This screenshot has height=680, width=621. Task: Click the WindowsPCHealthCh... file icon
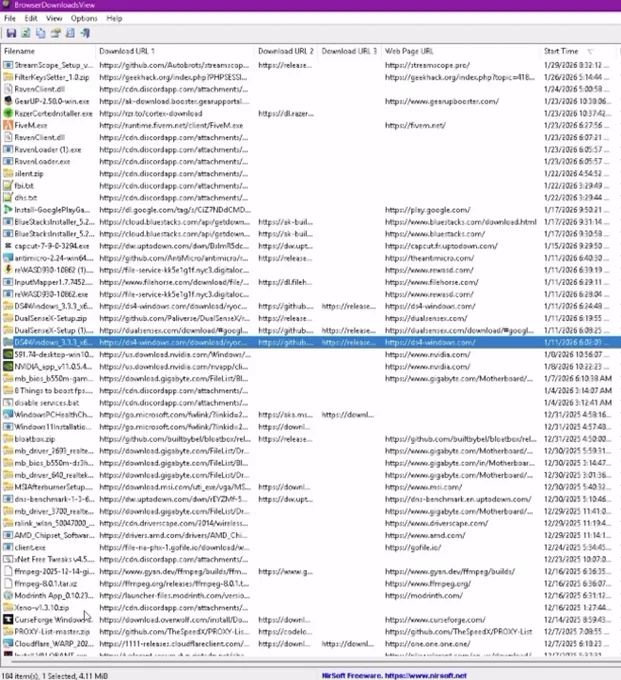(8, 415)
